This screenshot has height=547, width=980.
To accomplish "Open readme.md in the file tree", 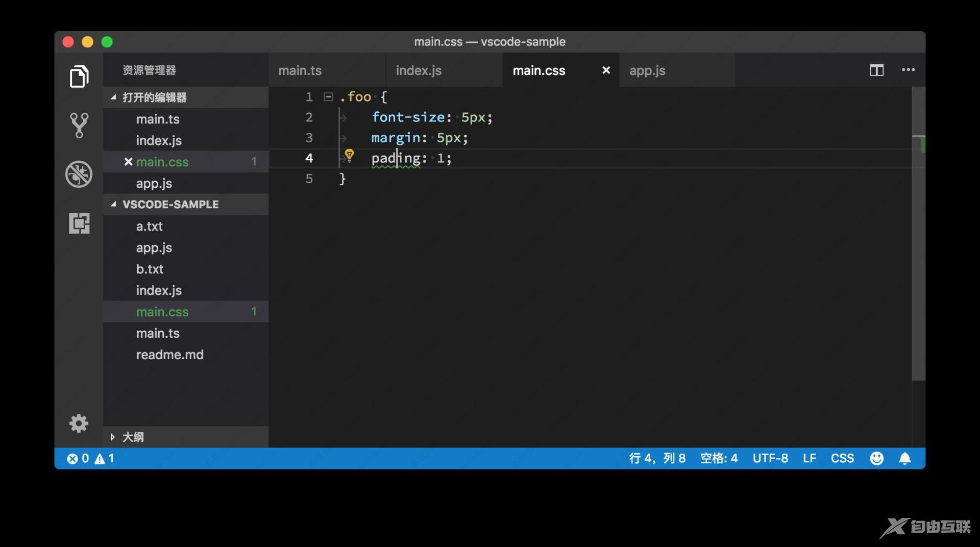I will pos(186,355).
